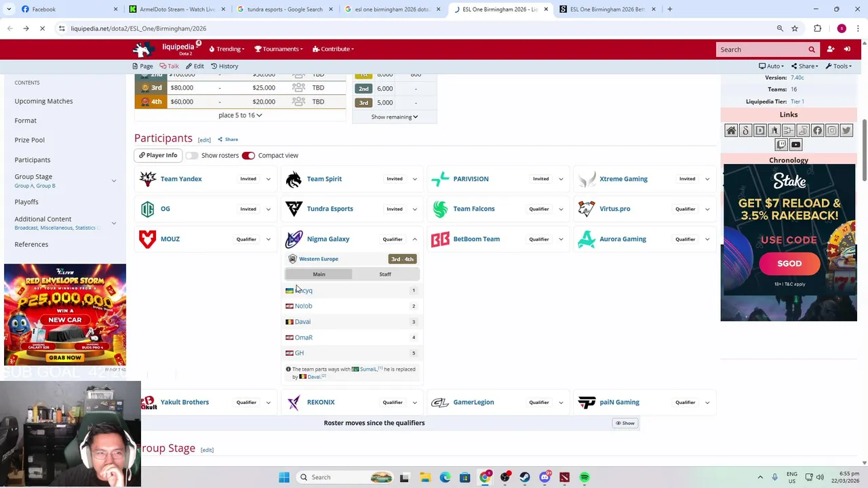
Task: Click the Windows taskbar Search box
Action: (x=344, y=477)
